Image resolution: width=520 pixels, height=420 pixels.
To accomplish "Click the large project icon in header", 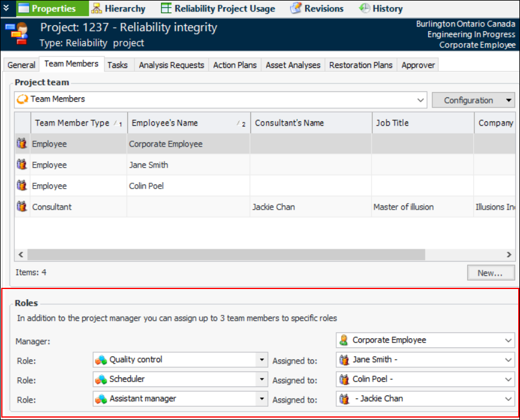I will tap(16, 35).
